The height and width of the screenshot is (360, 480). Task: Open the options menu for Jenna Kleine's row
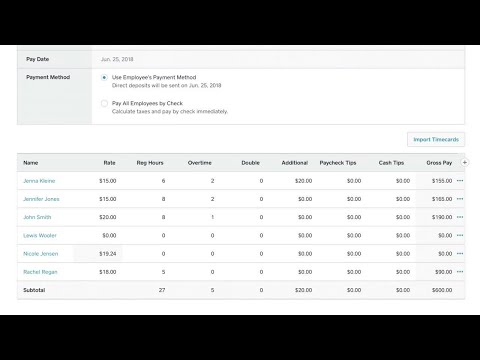coord(460,181)
